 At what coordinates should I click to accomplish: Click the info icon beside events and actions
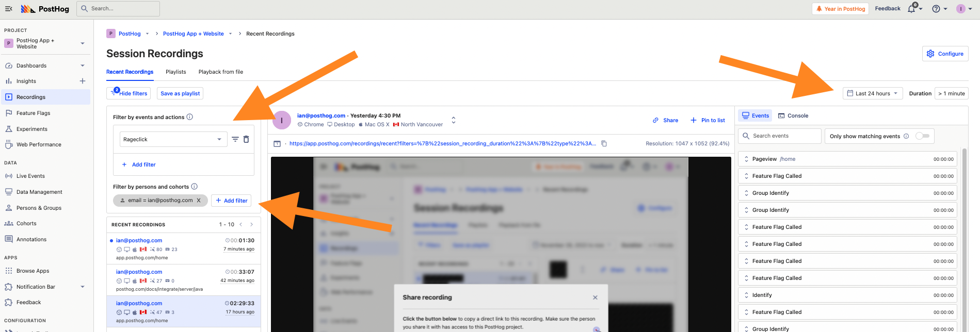(x=190, y=117)
